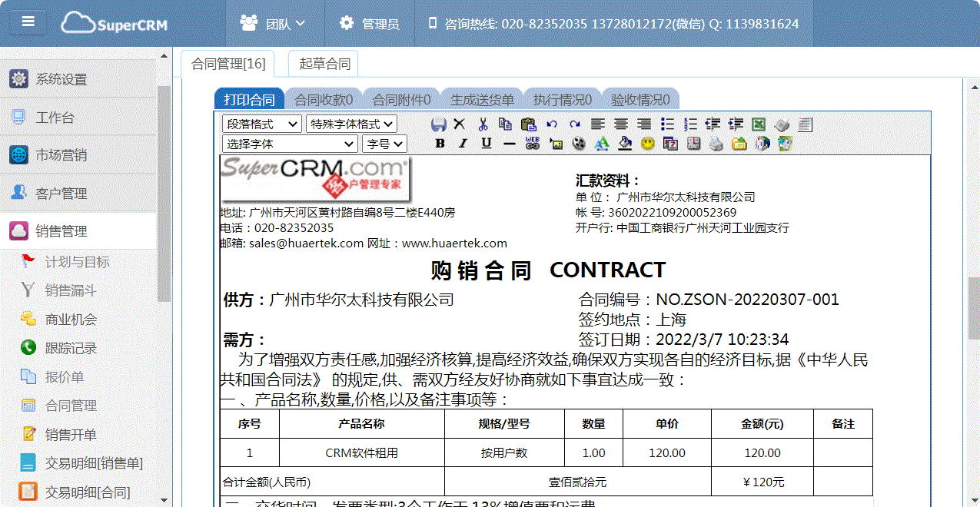Click the calendar date insert icon
Screen dimensions: 980x507
671,143
